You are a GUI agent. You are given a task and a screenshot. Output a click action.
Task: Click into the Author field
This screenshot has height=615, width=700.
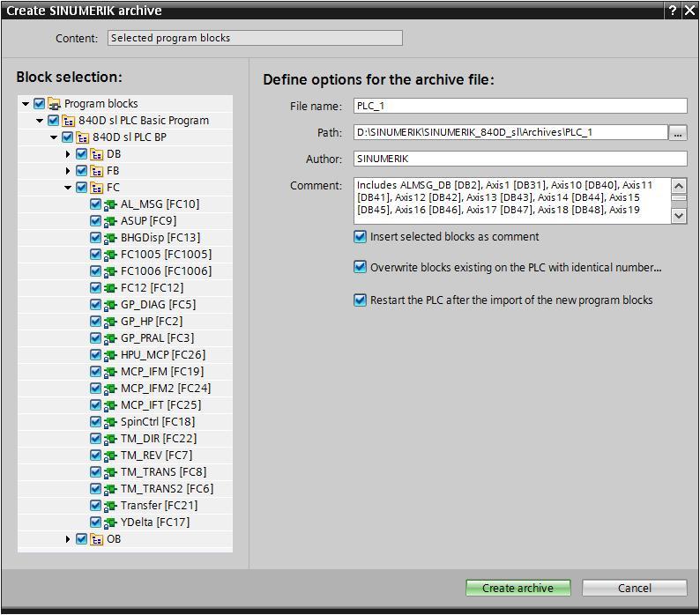[520, 159]
